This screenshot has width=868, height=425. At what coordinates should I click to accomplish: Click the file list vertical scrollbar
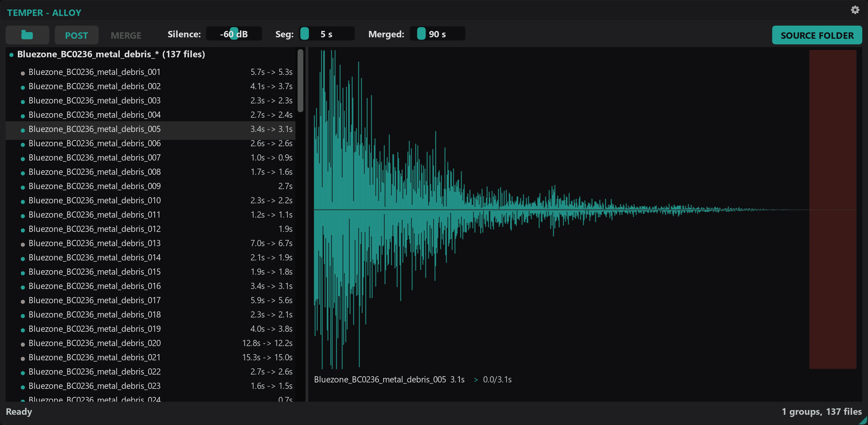(x=300, y=81)
